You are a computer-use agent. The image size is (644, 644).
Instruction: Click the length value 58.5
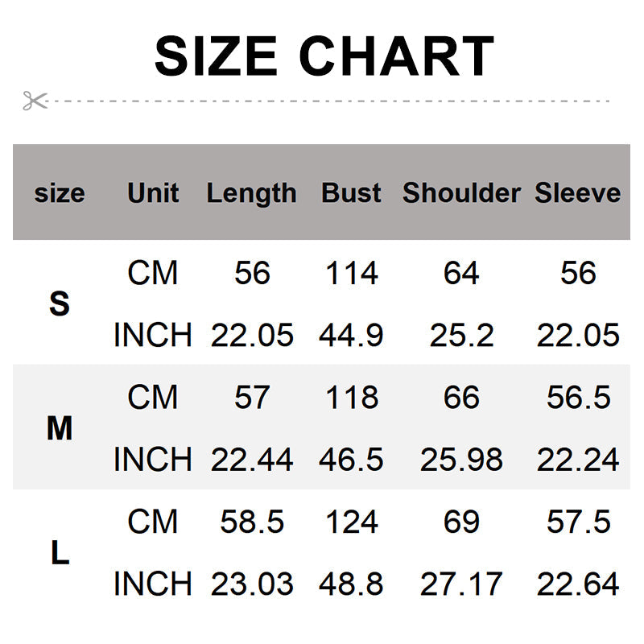point(251,522)
